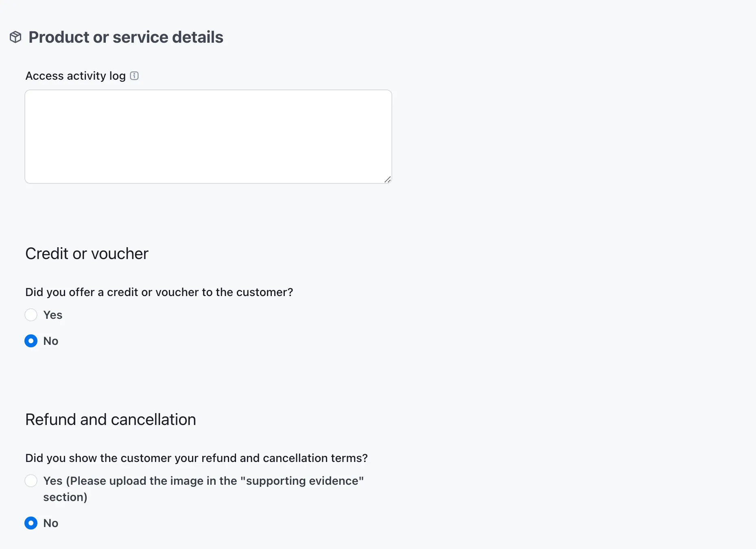Screen dimensions: 756x549
Task: Select No for showing refund and cancellation terms
Action: (31, 523)
